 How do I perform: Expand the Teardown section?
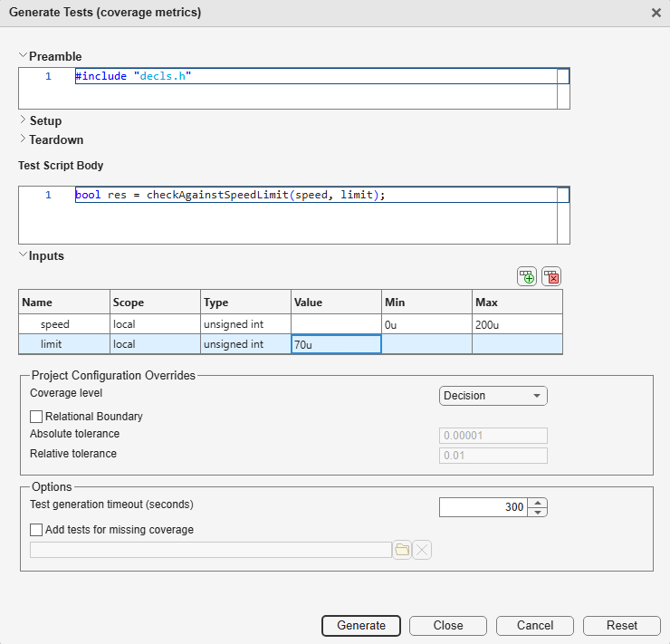[23, 139]
